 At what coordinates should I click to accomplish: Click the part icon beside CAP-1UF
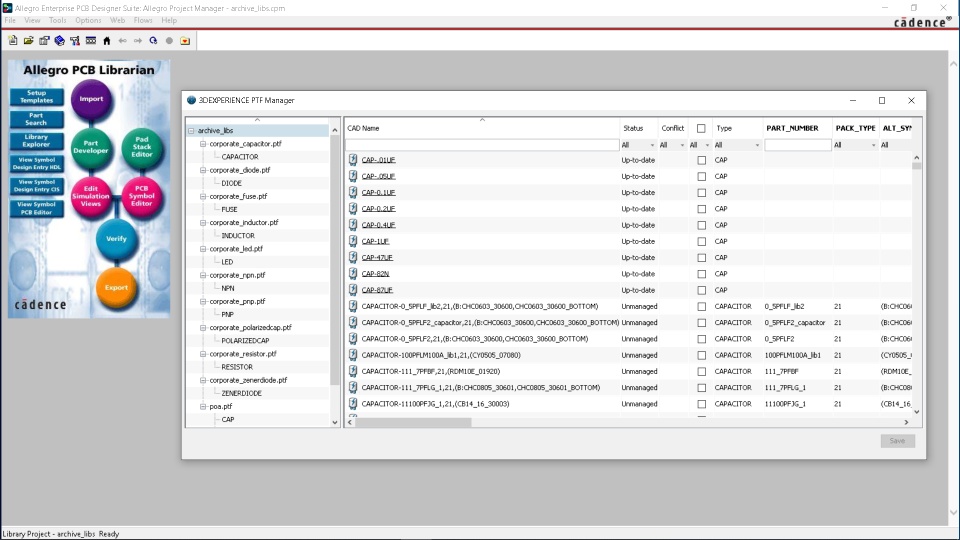[353, 241]
